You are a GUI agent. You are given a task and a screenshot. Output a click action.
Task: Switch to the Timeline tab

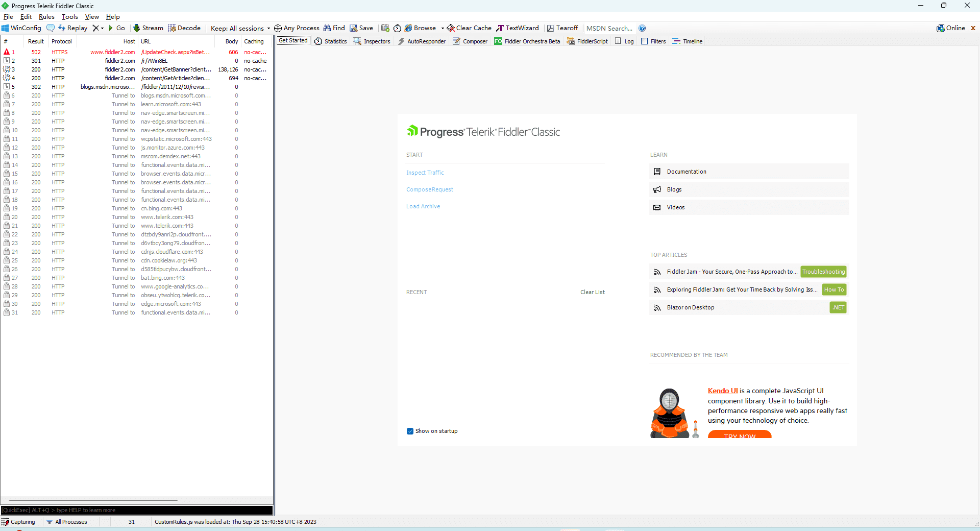click(x=688, y=41)
